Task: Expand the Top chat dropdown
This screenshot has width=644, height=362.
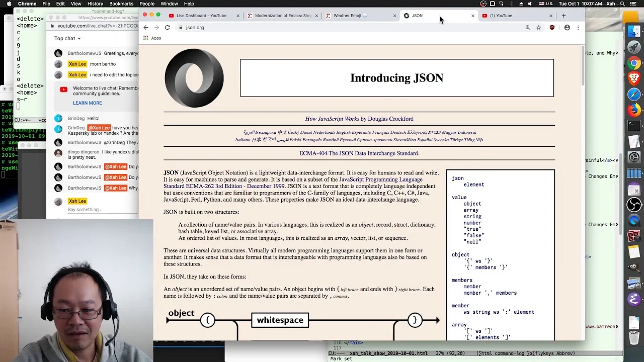Action: click(67, 38)
